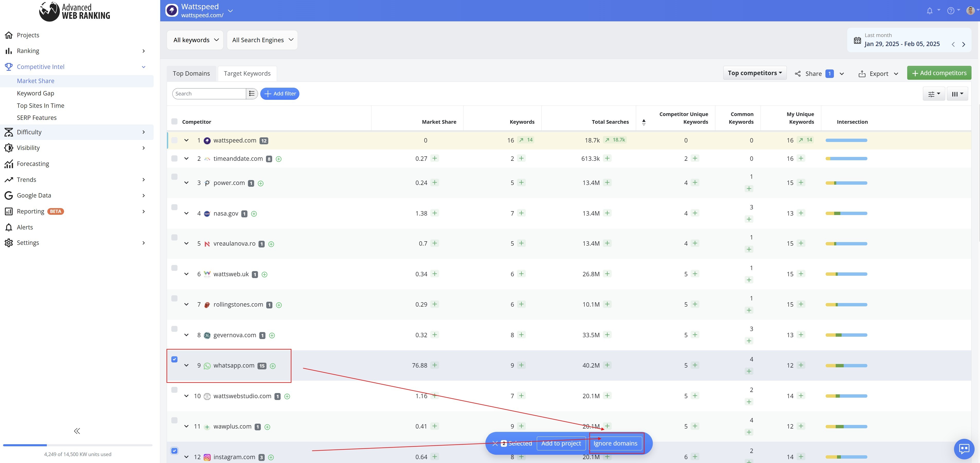Check the power.com row checkbox
The height and width of the screenshot is (463, 980).
coord(174,176)
